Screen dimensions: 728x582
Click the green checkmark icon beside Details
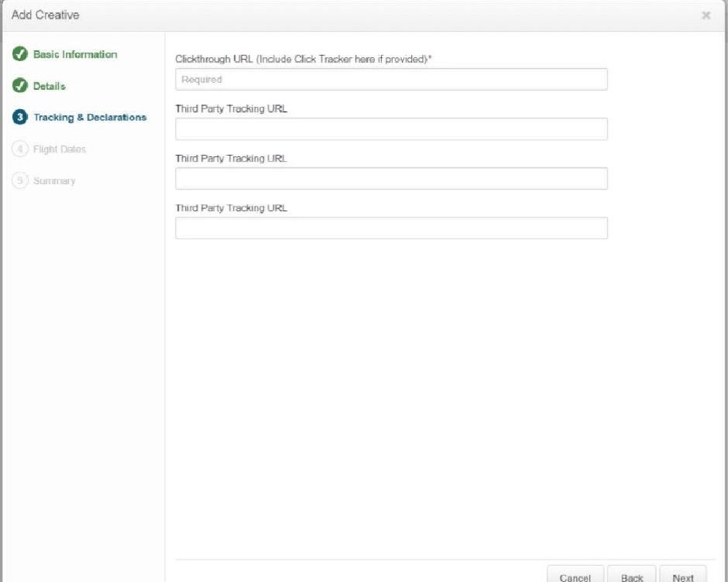click(x=20, y=85)
